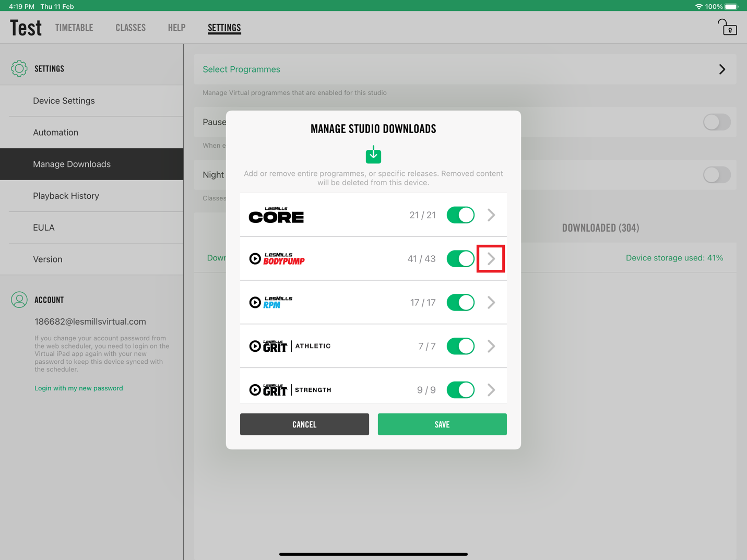Tap the Device storage used: 41% text
The height and width of the screenshot is (560, 747).
tap(674, 258)
